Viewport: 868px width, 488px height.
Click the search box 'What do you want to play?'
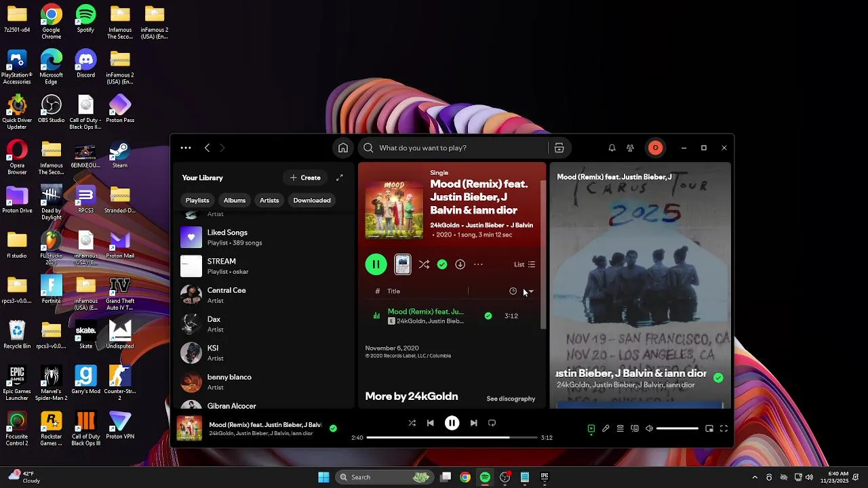[454, 148]
